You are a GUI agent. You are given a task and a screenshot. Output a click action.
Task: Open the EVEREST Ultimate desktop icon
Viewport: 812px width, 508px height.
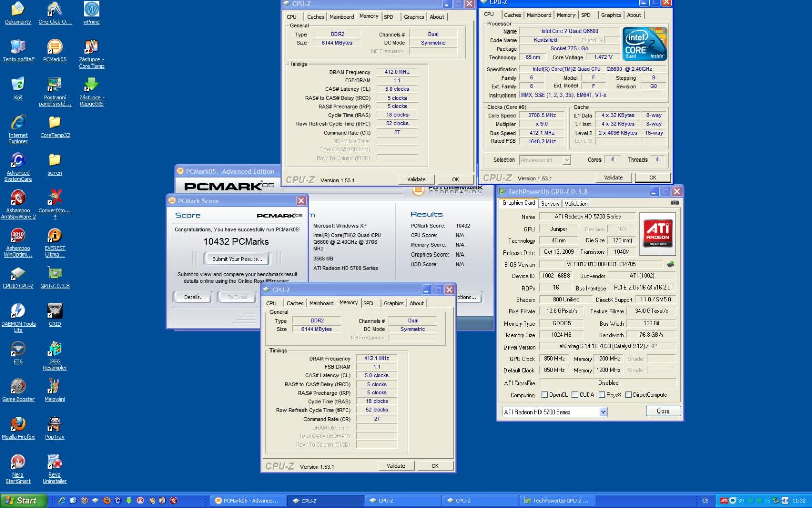55,242
